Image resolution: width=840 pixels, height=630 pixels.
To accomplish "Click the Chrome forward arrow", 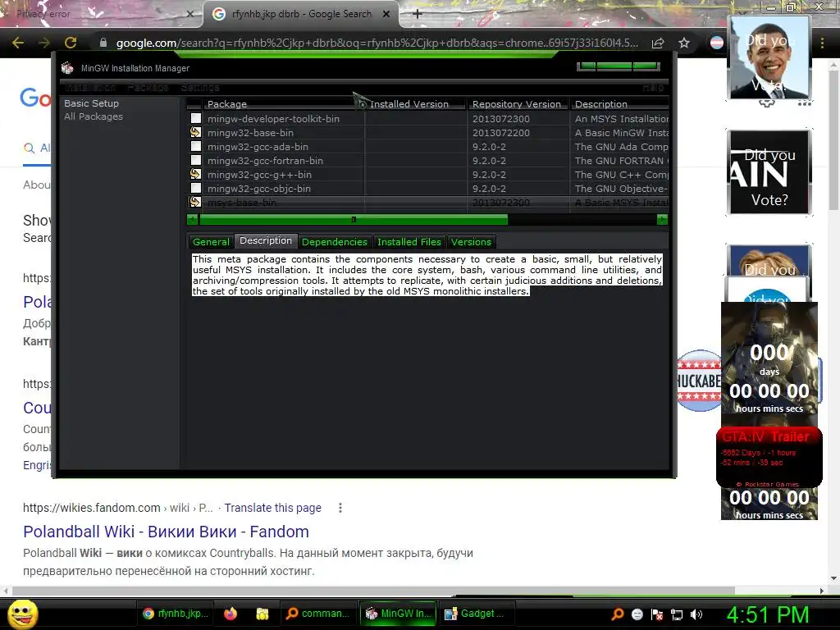I will 44,43.
